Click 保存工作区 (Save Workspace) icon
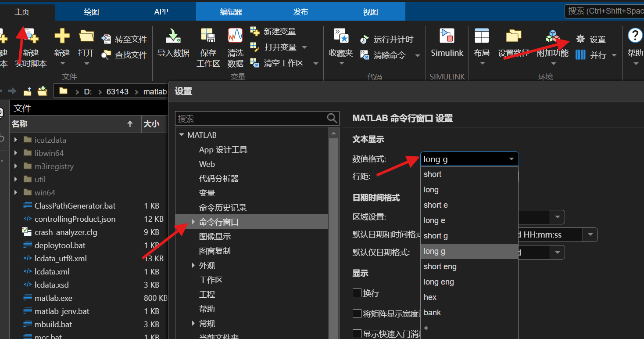The width and height of the screenshot is (644, 339). (208, 36)
